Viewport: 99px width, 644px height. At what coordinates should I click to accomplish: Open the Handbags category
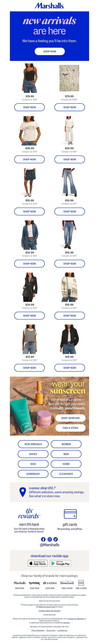(33, 474)
